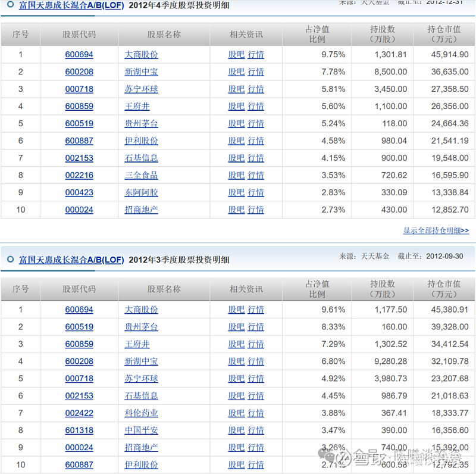Open 三全食品 stock name link
Image resolution: width=476 pixels, height=474 pixels.
(141, 175)
